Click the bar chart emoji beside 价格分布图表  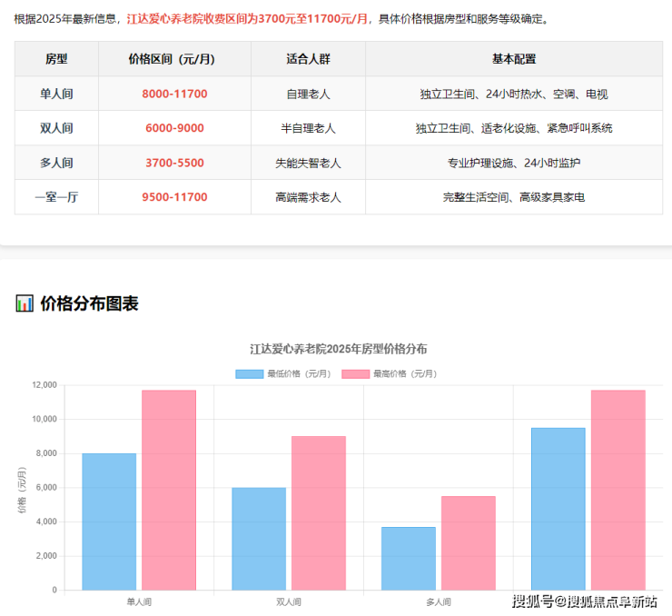click(x=25, y=303)
